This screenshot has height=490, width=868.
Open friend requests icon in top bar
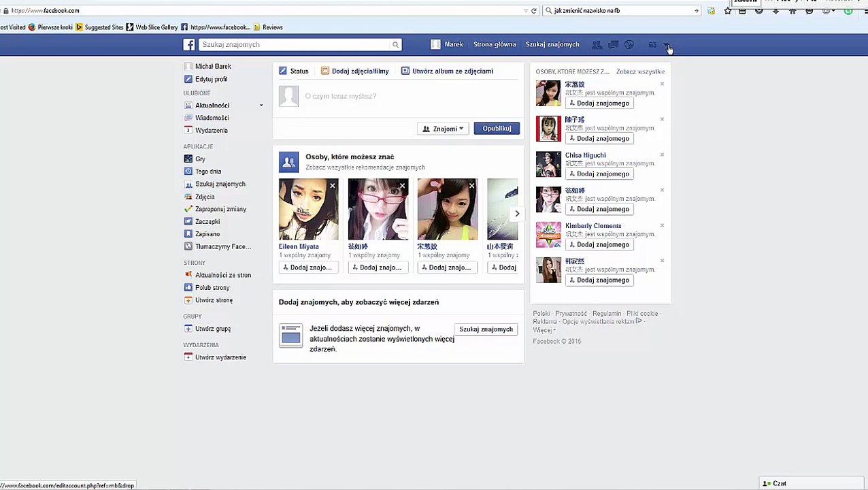click(597, 45)
